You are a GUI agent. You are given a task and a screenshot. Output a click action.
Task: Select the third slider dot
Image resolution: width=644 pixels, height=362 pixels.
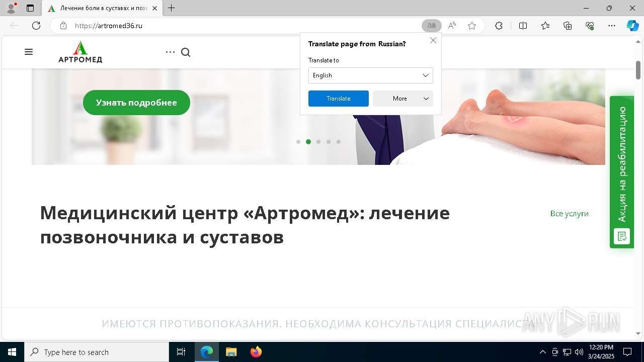point(318,142)
